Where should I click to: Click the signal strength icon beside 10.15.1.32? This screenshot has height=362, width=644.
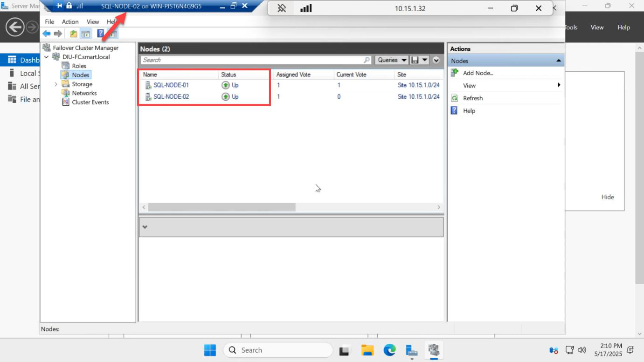306,8
